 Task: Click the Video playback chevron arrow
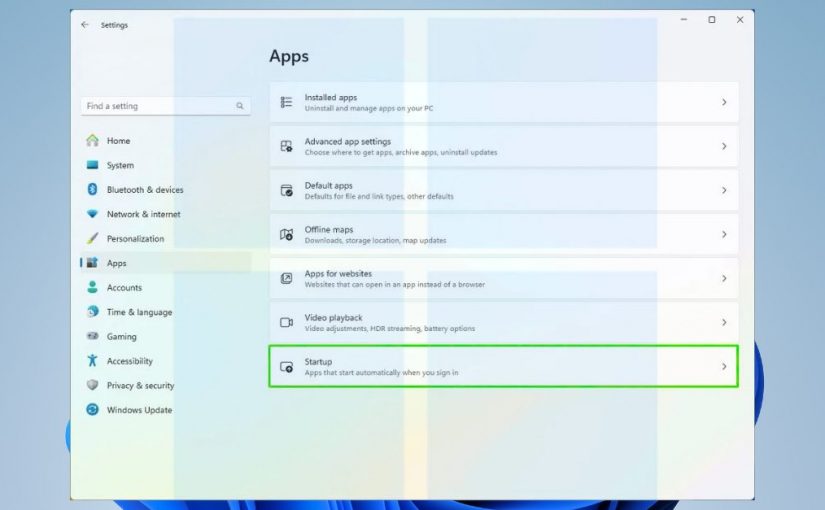725,322
